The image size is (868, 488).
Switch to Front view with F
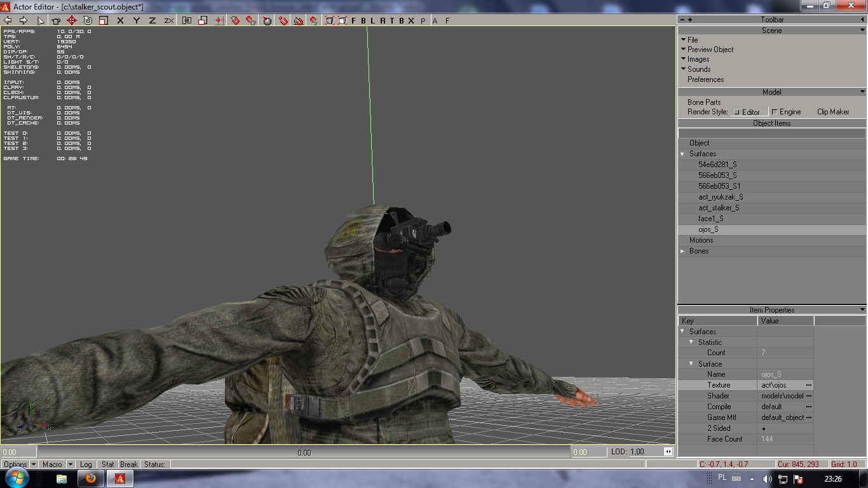[x=354, y=20]
